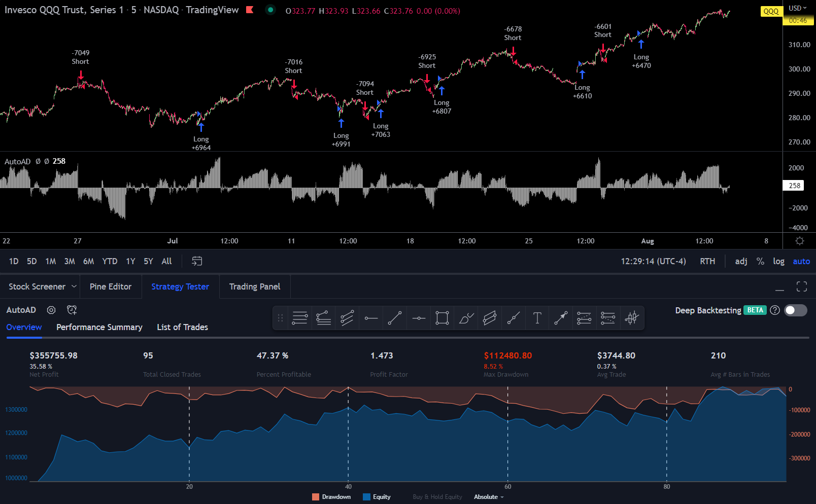This screenshot has height=504, width=816.
Task: Click the Net Profit value $355755.98
Action: tap(54, 355)
